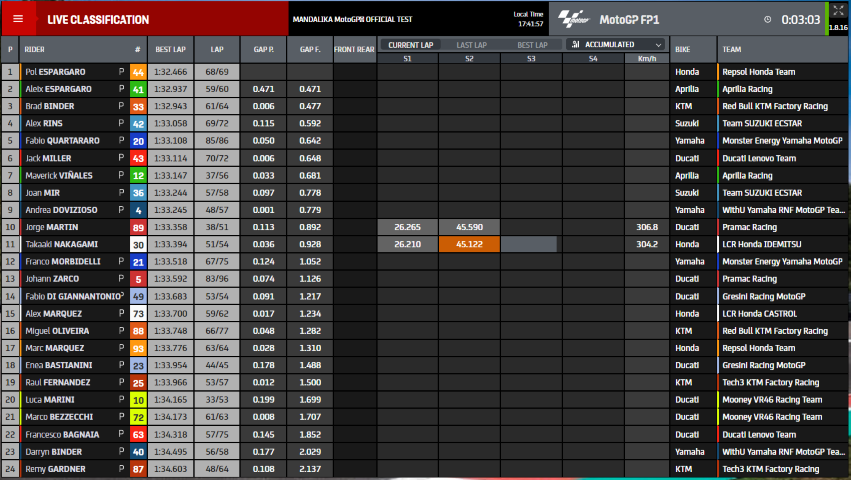Click the Gap F. column header
The width and height of the screenshot is (851, 480).
[310, 49]
